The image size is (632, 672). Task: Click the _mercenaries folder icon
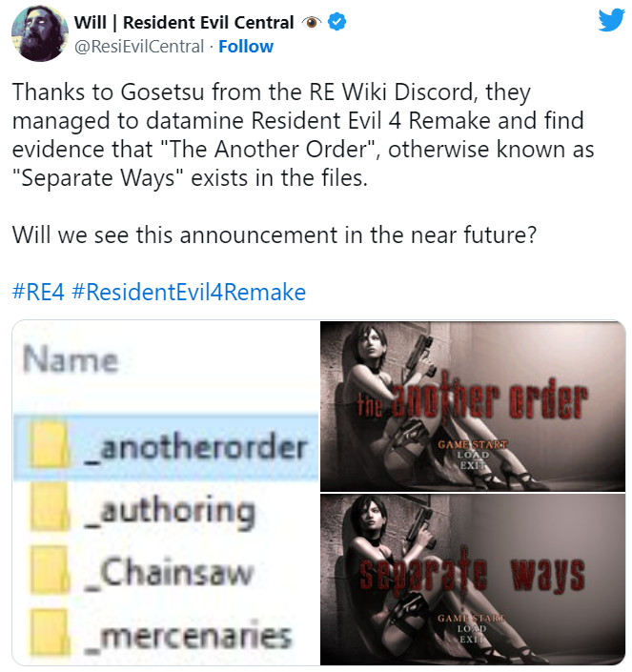click(50, 633)
